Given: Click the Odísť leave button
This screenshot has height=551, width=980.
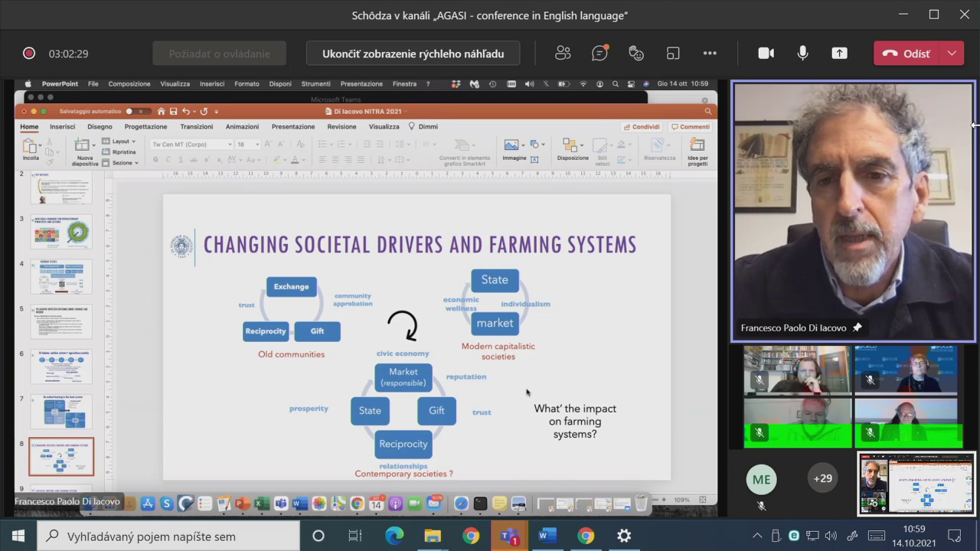Looking at the screenshot, I should tap(907, 54).
